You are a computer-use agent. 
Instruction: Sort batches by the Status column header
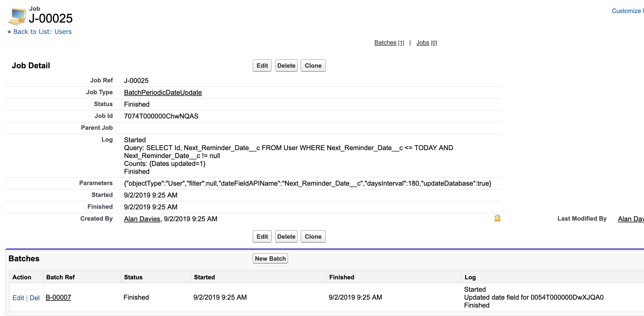coord(133,277)
